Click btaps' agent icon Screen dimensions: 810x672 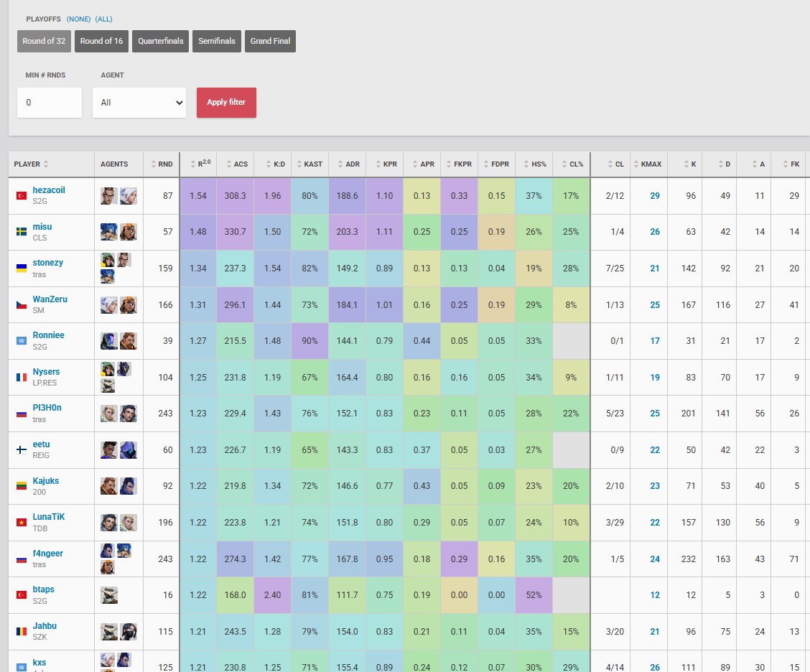tap(109, 595)
